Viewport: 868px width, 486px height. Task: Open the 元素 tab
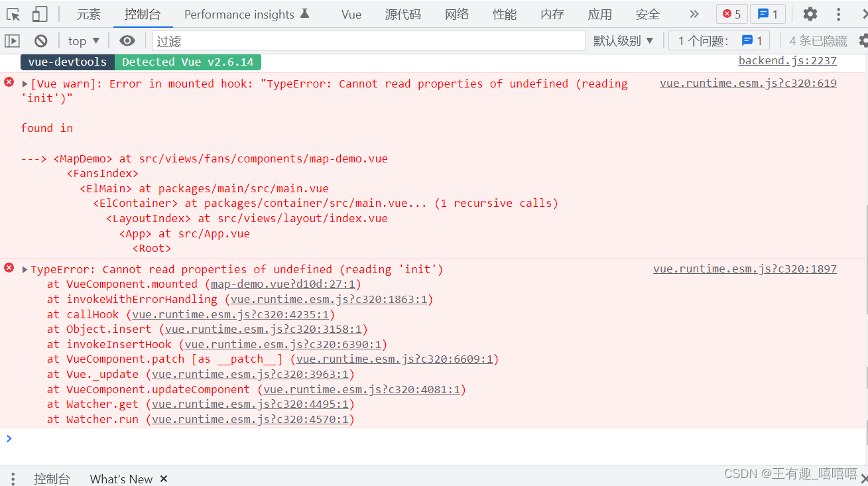89,14
